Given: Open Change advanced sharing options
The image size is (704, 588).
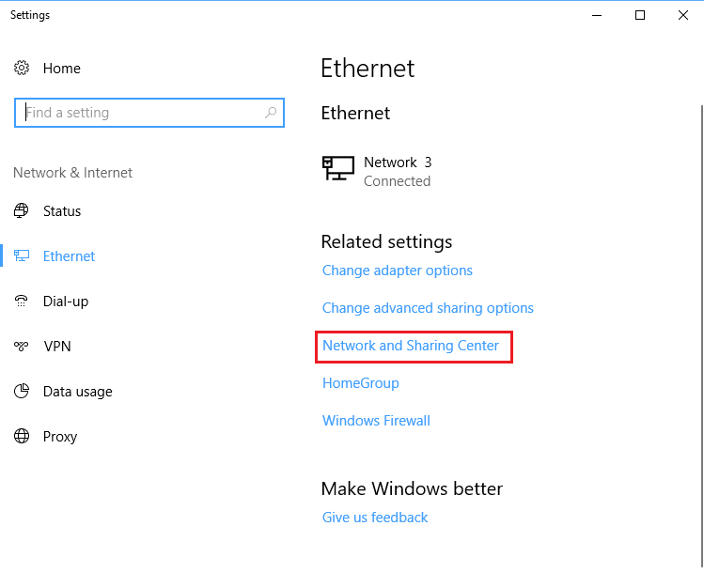Looking at the screenshot, I should pos(428,308).
